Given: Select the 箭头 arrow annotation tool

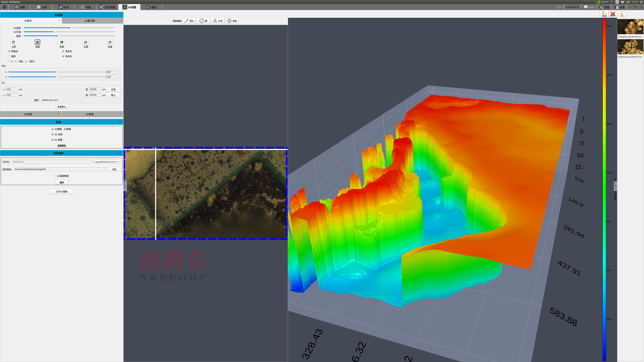Looking at the screenshot, I should point(189,21).
